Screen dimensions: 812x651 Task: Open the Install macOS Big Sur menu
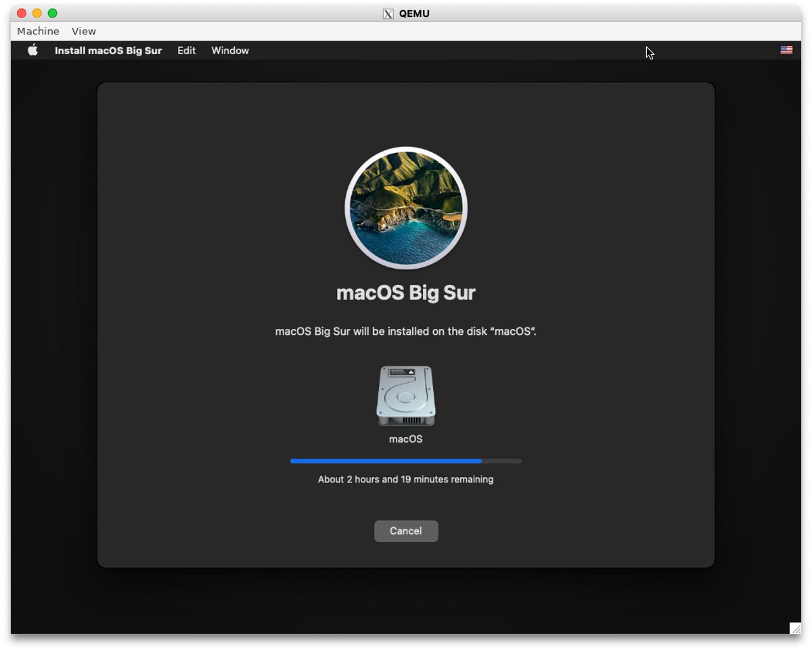click(x=108, y=51)
